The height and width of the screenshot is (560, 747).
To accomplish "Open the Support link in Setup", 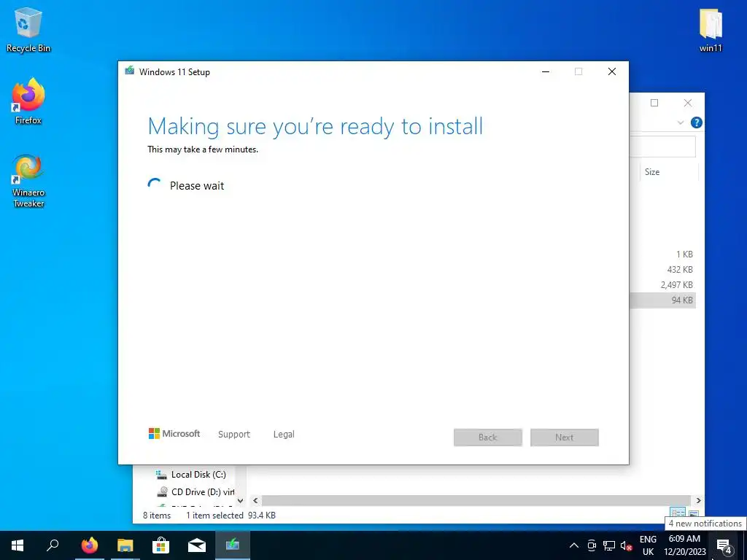I will [234, 435].
